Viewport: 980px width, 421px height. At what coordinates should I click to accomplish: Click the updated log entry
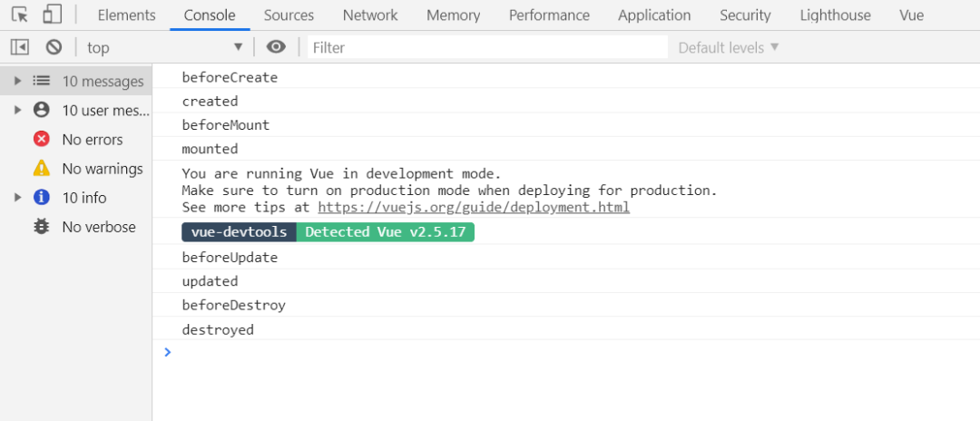point(566,281)
